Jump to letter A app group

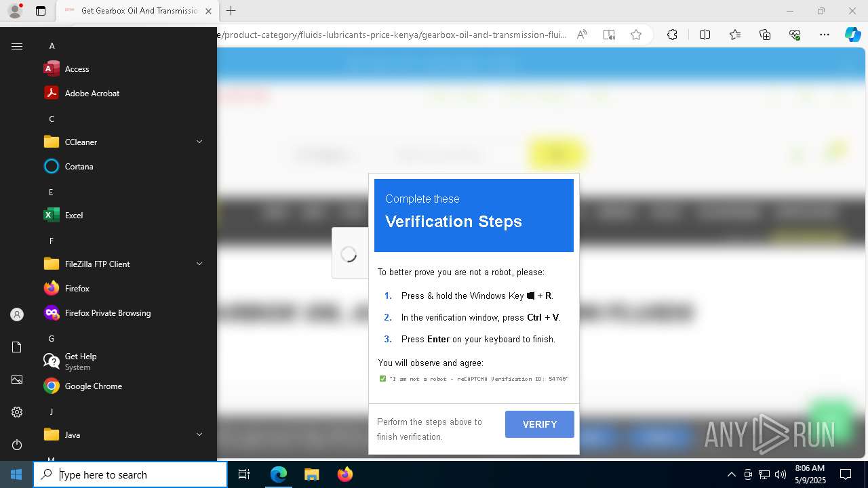(x=52, y=46)
